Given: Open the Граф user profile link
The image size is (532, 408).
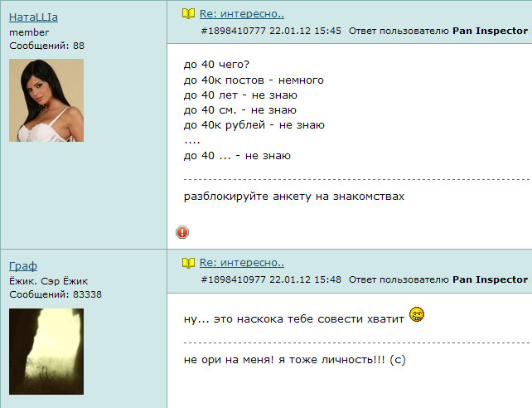Looking at the screenshot, I should [x=23, y=265].
